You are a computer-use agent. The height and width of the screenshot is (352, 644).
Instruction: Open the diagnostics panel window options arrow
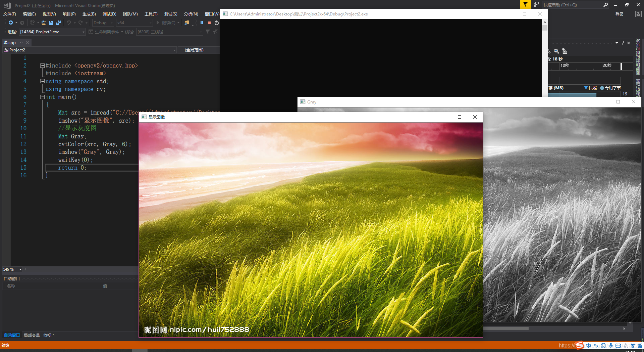click(x=617, y=43)
